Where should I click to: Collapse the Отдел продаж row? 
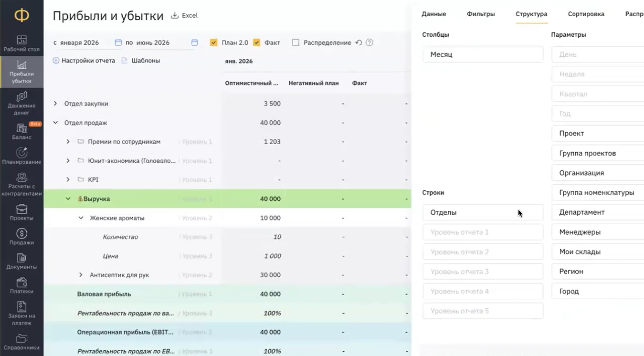click(55, 123)
